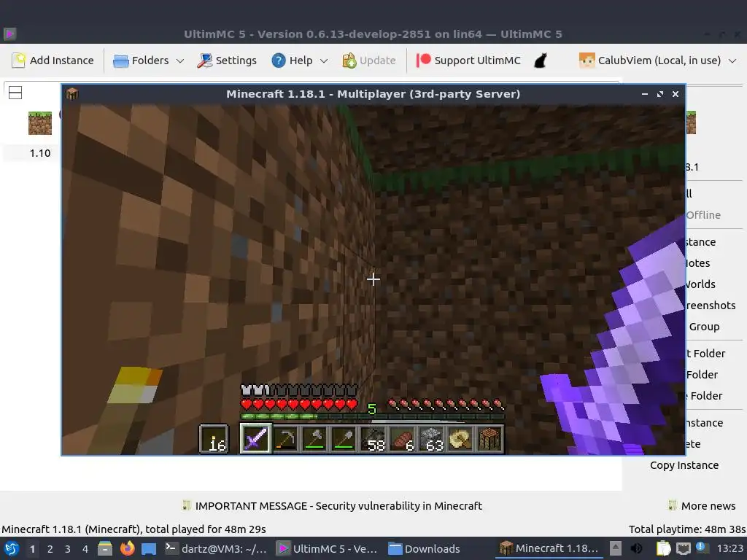The width and height of the screenshot is (747, 560).
Task: Switch to workspace 1
Action: [x=32, y=549]
